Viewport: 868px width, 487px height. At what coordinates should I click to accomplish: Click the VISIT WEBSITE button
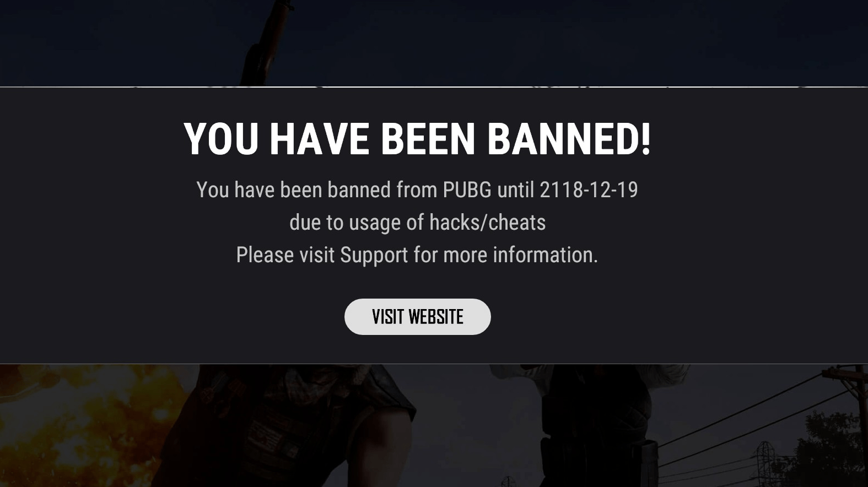click(417, 317)
